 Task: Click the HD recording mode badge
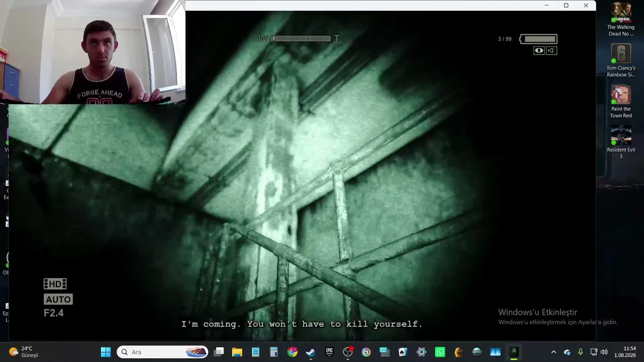[55, 284]
